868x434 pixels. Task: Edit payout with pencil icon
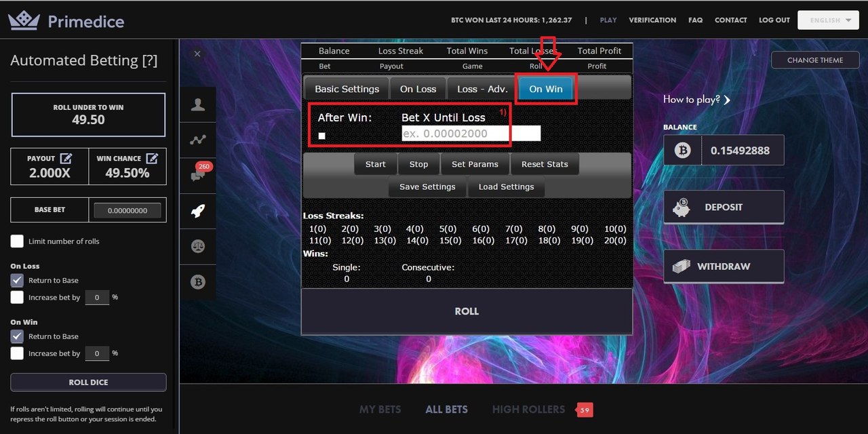coord(66,158)
